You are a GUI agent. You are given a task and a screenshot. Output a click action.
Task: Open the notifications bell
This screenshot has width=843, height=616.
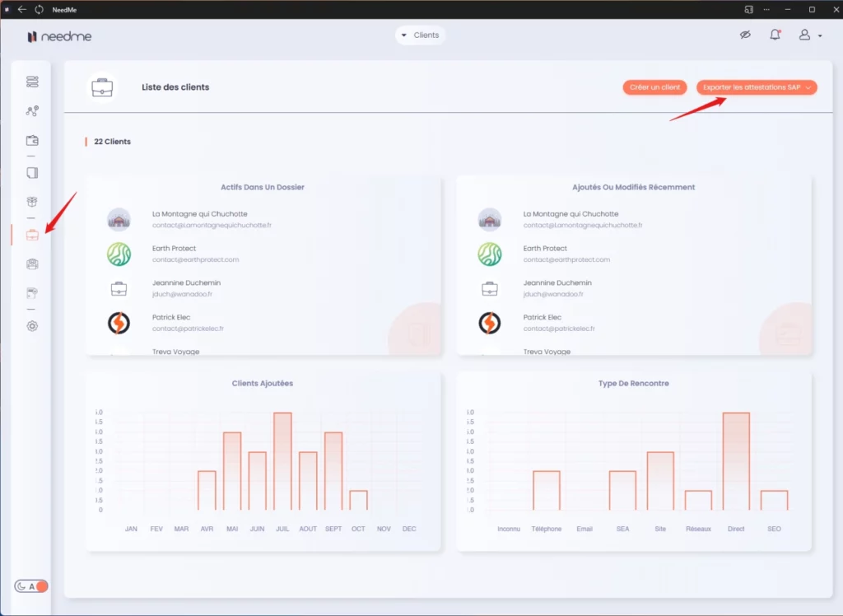pos(775,35)
